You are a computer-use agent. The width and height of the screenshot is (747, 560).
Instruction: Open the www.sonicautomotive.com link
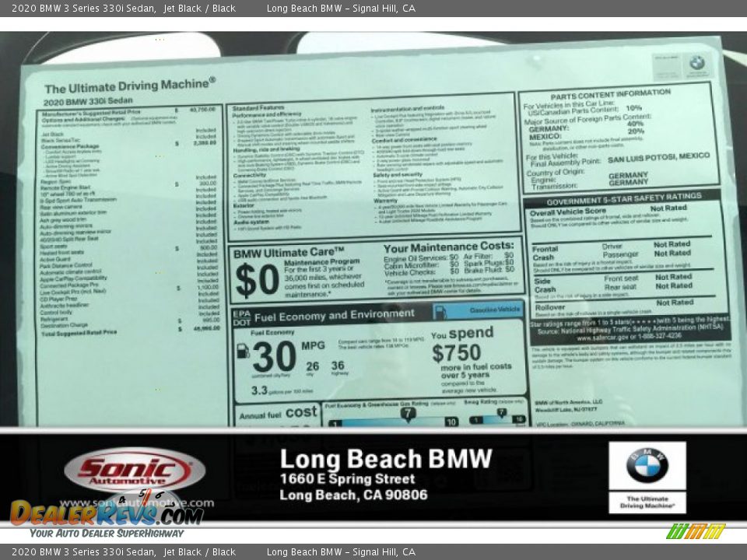[137, 503]
